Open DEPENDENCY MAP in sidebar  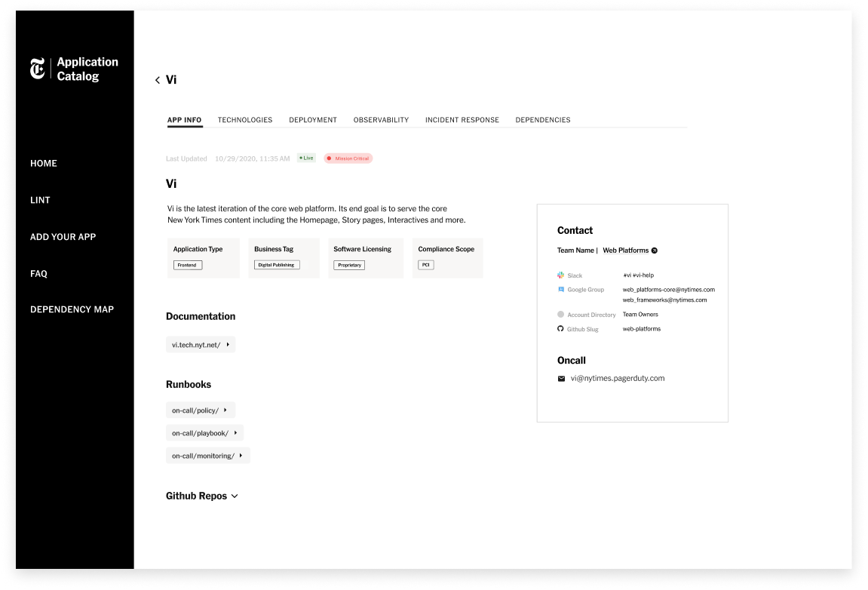click(x=72, y=309)
